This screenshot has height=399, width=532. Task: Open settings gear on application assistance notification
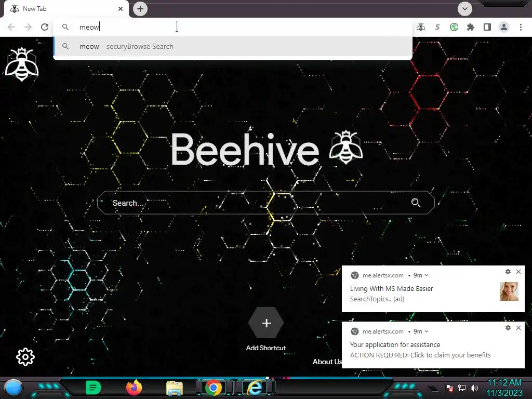(508, 328)
